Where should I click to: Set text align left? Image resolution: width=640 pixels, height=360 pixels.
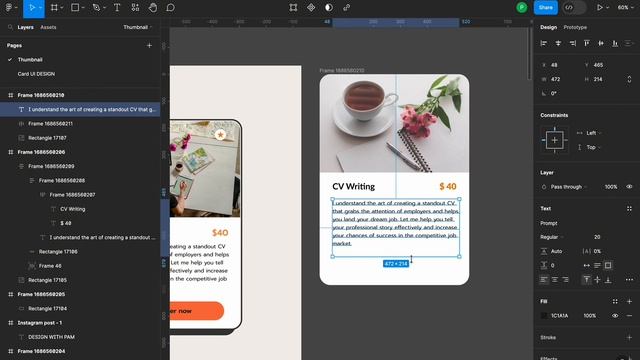pos(544,280)
